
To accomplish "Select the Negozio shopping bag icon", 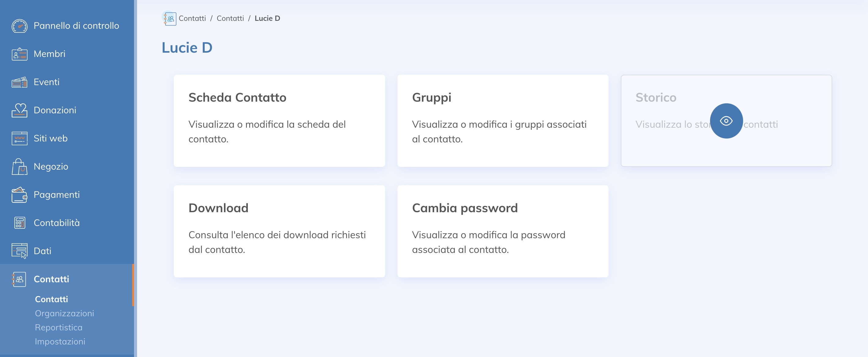I will tap(20, 167).
